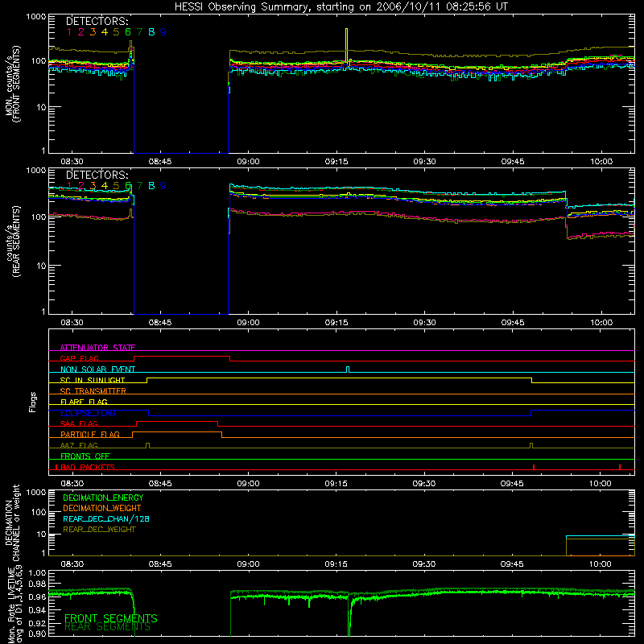
Task: Click the FLARE_FLAG label
Action: 84,402
